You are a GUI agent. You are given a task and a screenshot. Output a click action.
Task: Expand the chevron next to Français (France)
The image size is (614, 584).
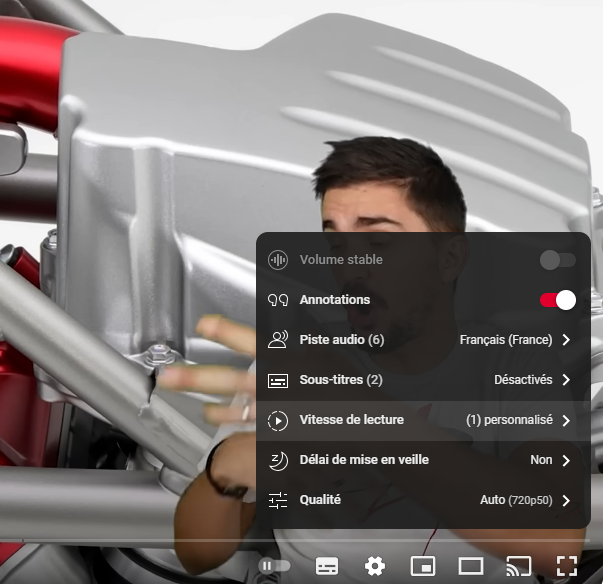pos(566,340)
